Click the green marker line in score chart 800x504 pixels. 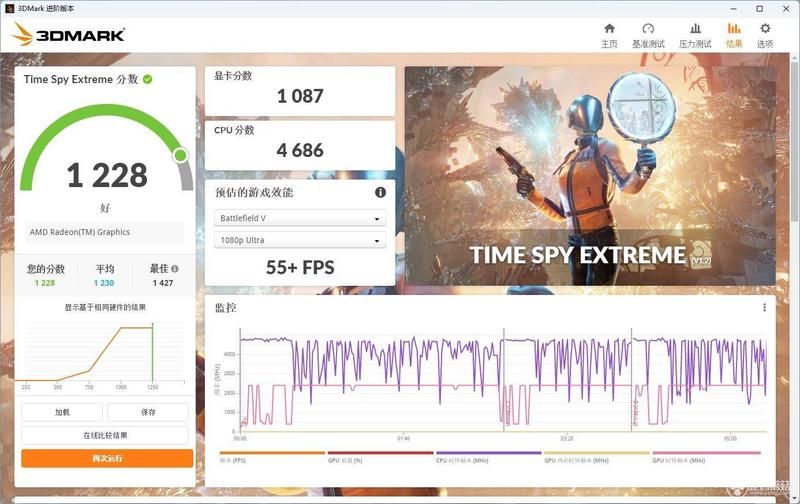click(153, 352)
